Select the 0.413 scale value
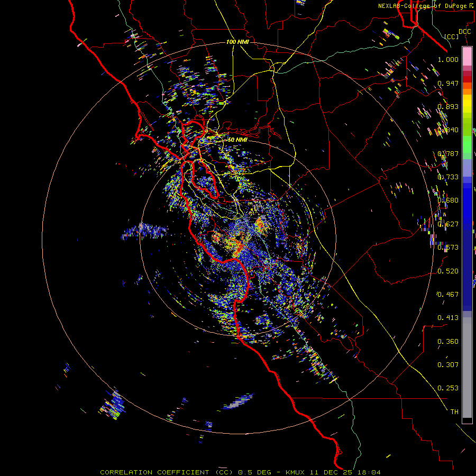476x476 pixels. [448, 318]
